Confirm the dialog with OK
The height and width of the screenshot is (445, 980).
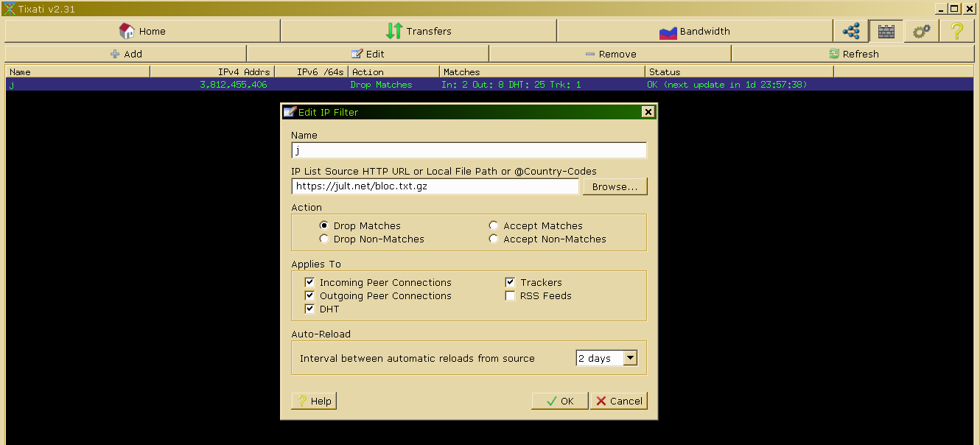[559, 401]
